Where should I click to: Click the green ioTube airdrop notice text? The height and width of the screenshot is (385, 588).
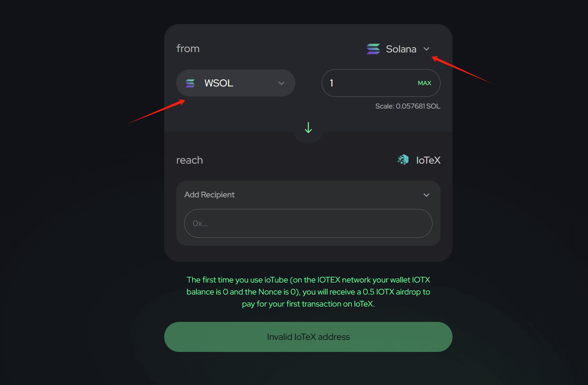click(x=308, y=286)
